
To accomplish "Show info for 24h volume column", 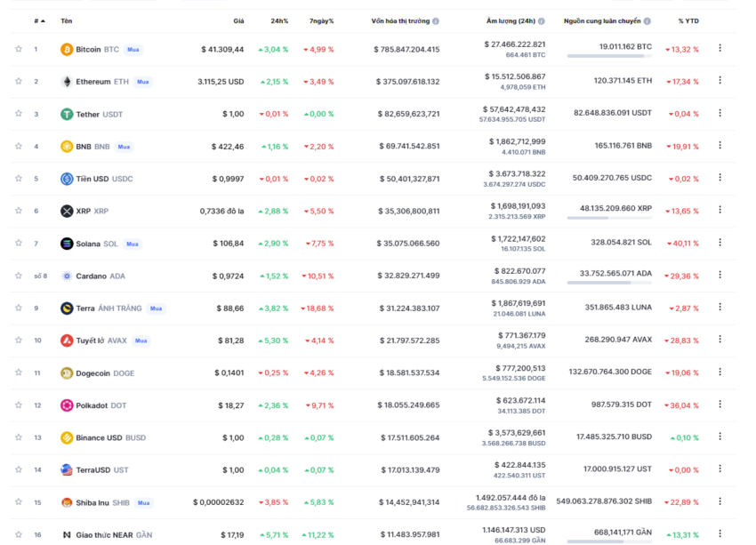I will [542, 21].
